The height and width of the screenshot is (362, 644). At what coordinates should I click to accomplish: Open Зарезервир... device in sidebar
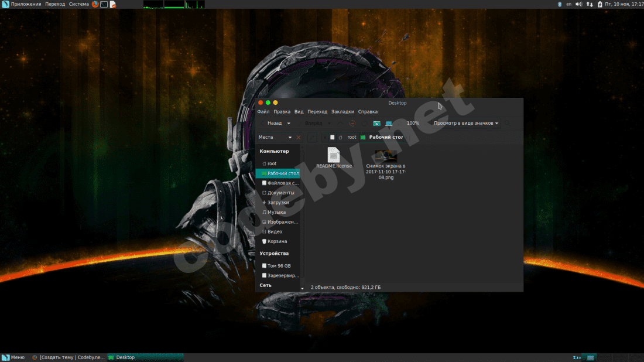point(278,275)
